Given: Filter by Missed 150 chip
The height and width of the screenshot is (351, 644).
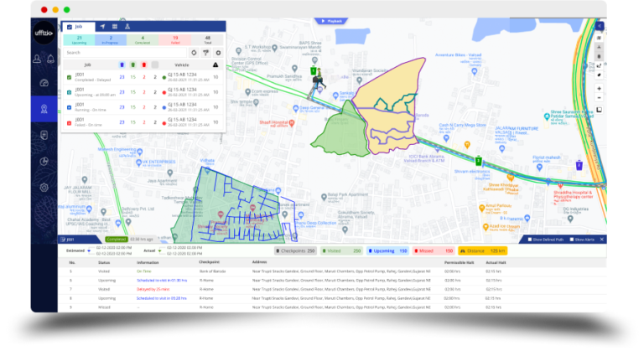Looking at the screenshot, I should (434, 250).
